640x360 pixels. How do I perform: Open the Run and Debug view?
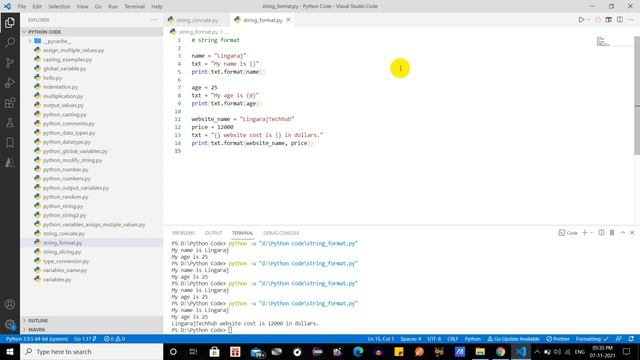[10, 82]
